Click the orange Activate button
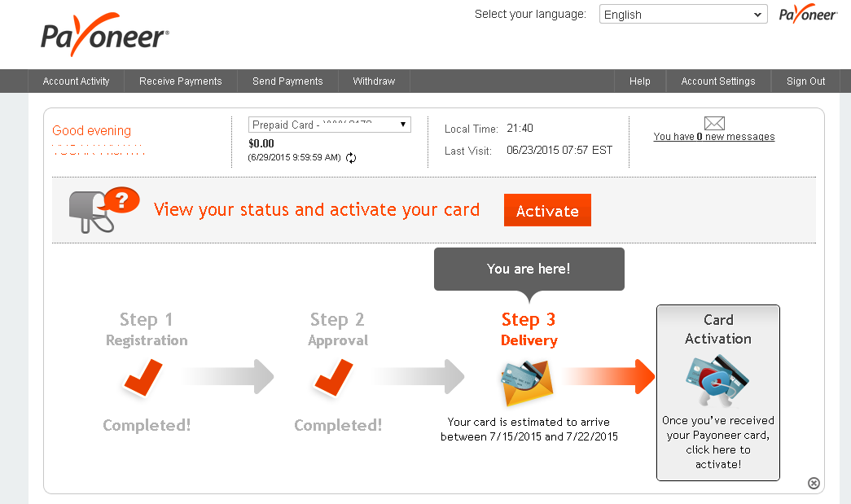Screen dimensions: 851x504 click(x=547, y=210)
